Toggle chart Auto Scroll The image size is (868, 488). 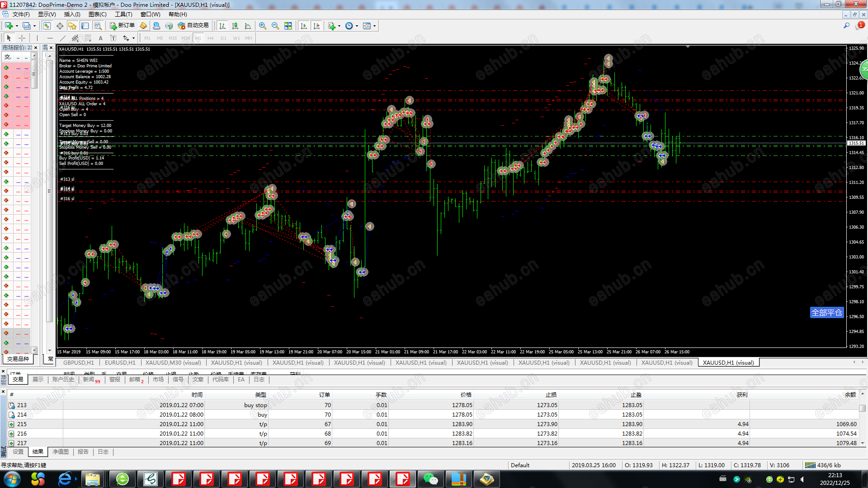pos(304,26)
